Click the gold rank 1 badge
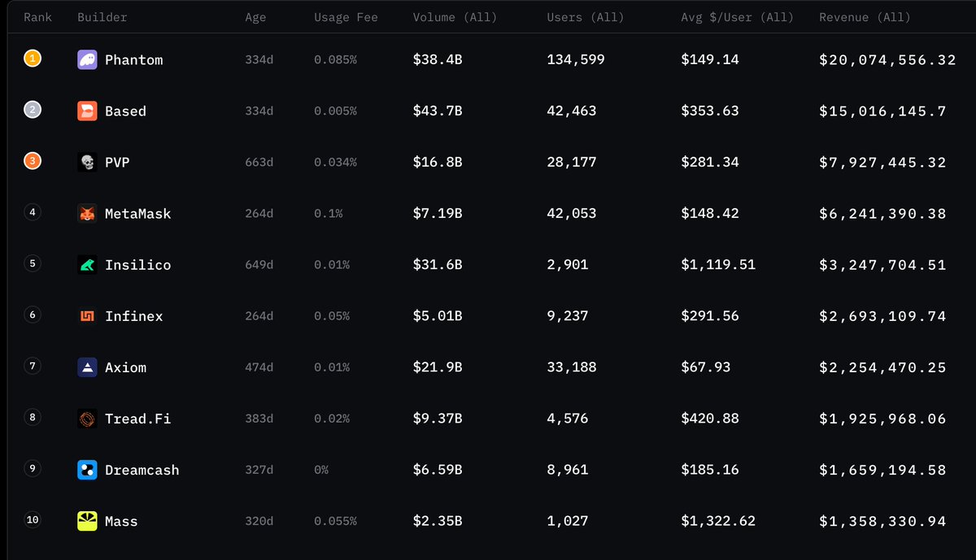The image size is (976, 560). 32,58
